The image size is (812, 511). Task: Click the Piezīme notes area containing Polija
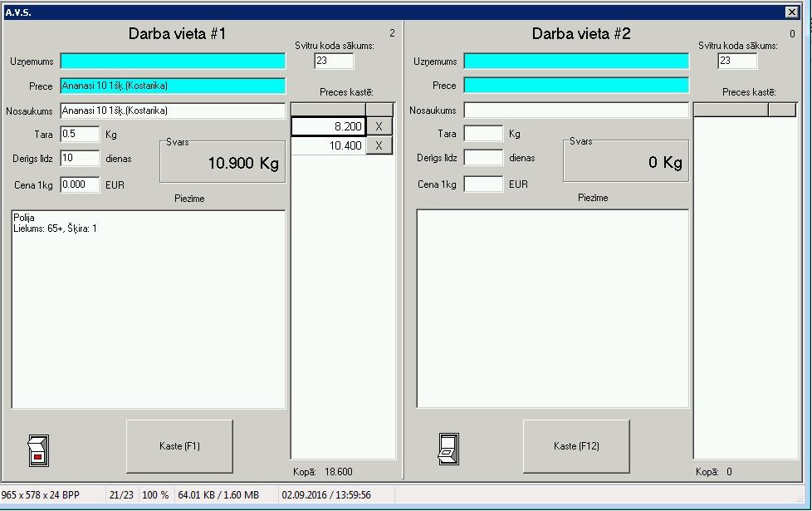pyautogui.click(x=149, y=309)
